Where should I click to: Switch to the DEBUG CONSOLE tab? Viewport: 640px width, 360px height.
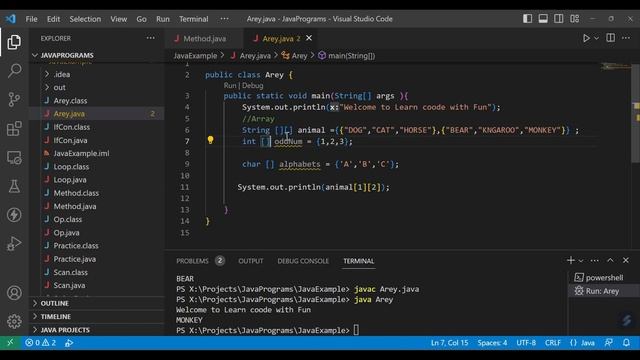303,261
